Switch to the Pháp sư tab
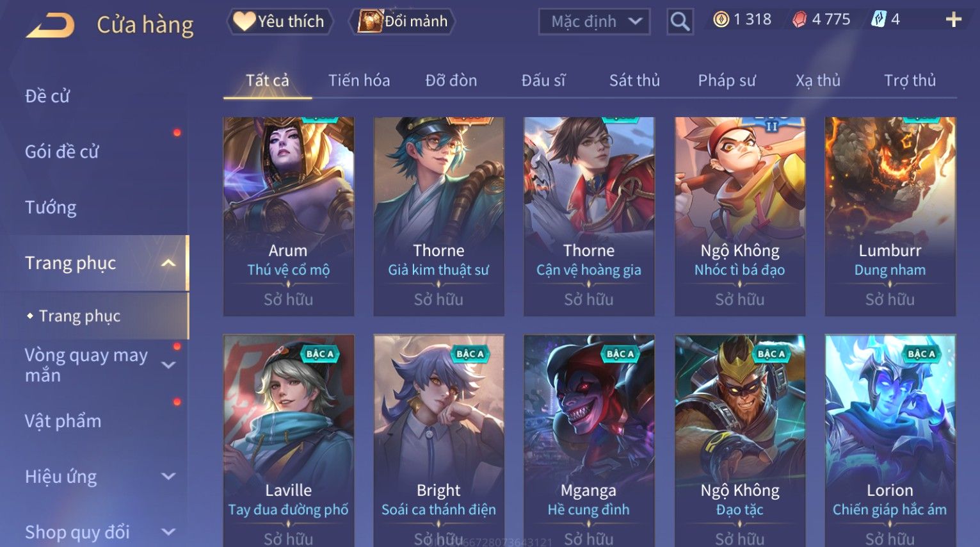Screen dimensions: 980x547 coord(727,80)
